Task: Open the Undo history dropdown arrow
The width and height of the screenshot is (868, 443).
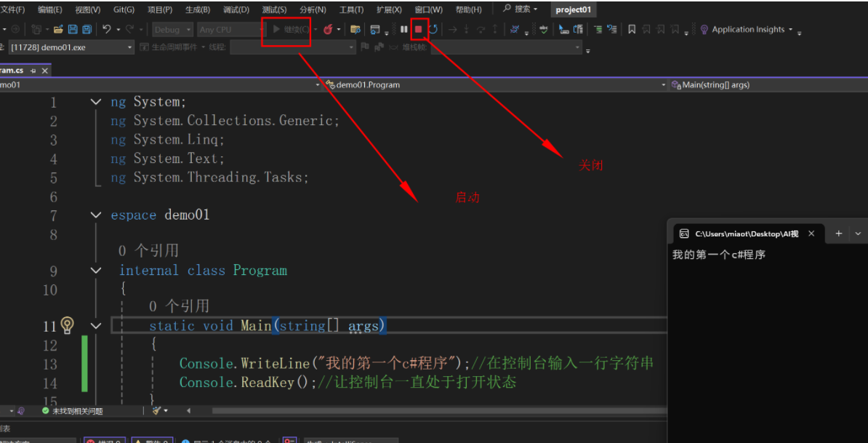Action: [117, 29]
